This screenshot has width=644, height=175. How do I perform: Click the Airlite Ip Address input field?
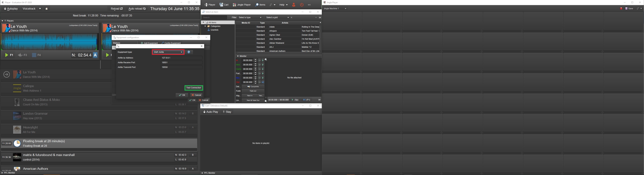click(x=181, y=58)
